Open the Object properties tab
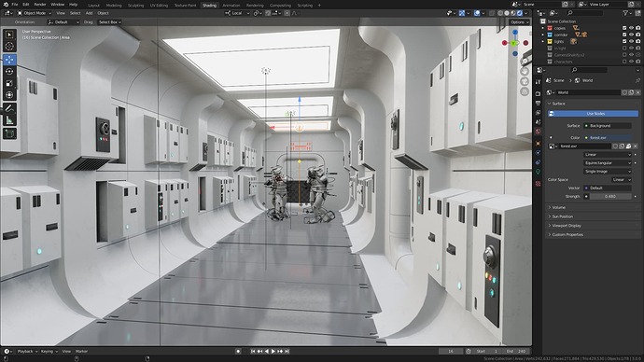This screenshot has height=362, width=644. [x=538, y=144]
